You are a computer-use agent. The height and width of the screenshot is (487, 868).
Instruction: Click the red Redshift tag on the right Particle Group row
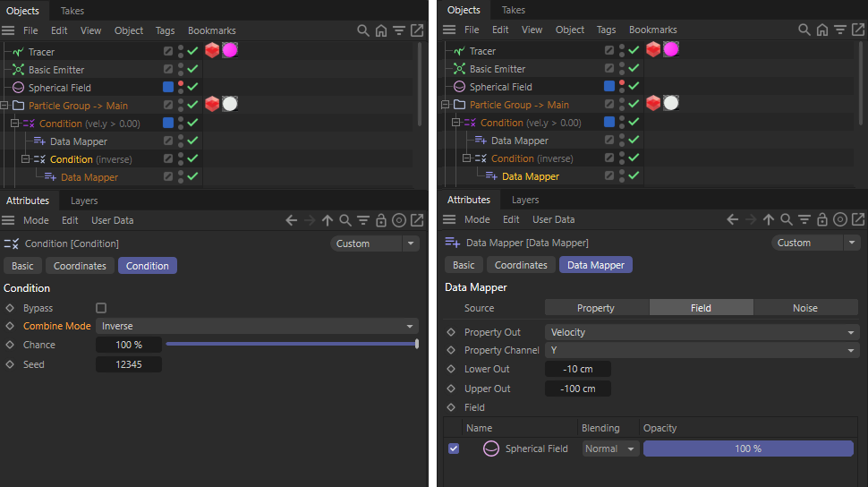[653, 103]
